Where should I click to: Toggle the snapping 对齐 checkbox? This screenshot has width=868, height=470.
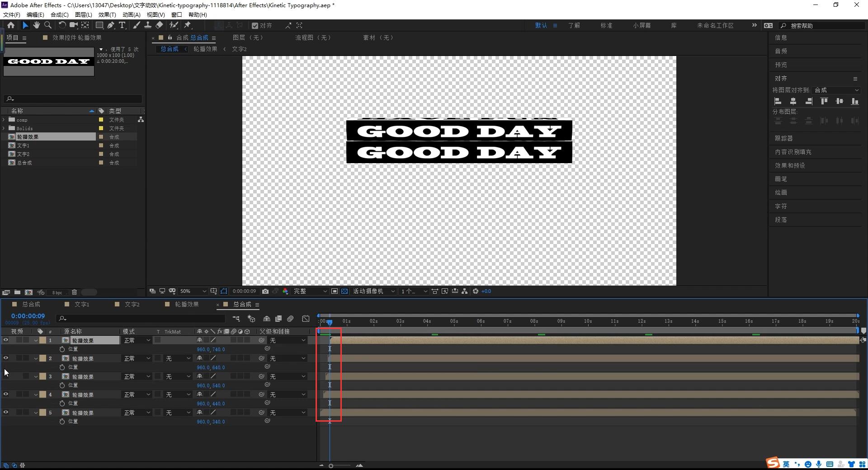[x=255, y=26]
